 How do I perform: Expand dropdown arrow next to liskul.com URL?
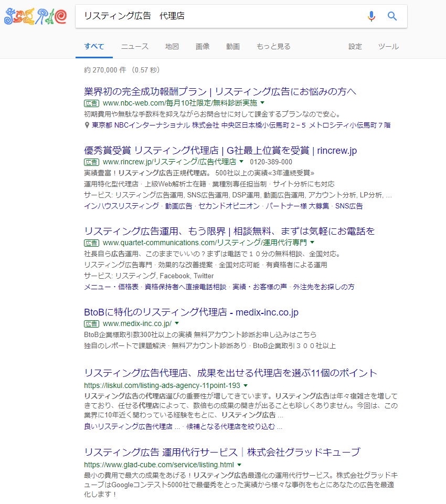click(246, 385)
